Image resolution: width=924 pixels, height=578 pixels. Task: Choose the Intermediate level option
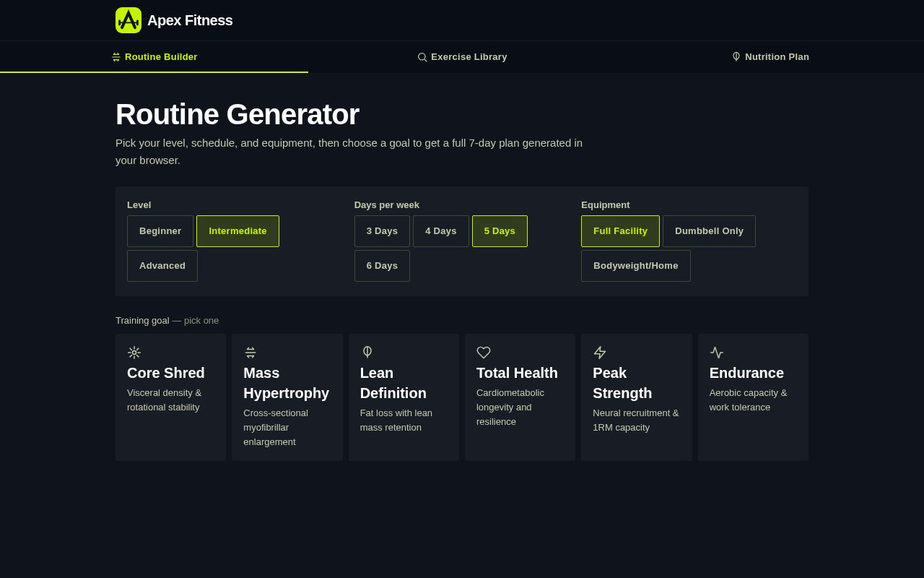(237, 231)
